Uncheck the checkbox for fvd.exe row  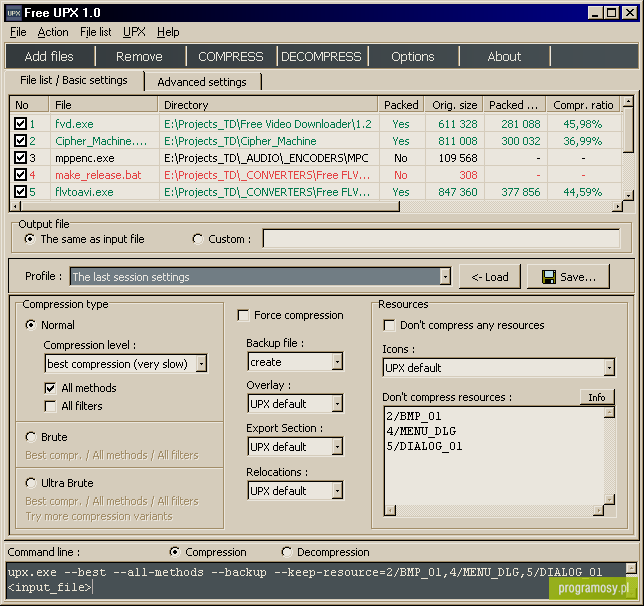point(20,124)
